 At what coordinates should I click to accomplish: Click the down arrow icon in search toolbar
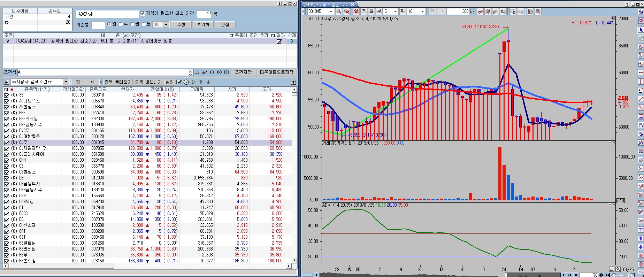tap(208, 82)
